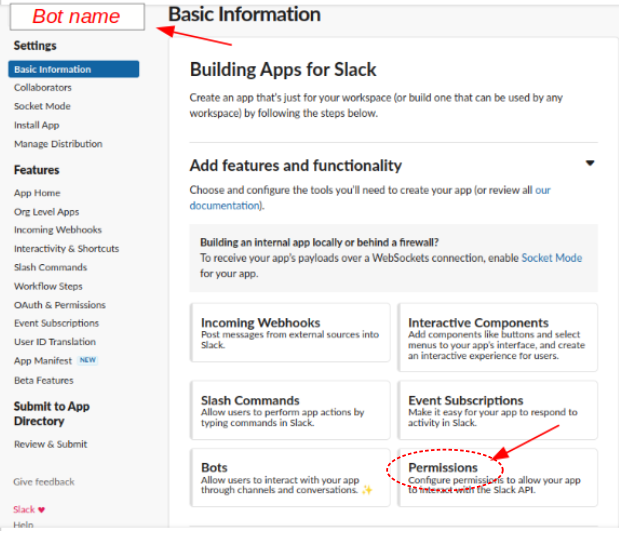The height and width of the screenshot is (538, 619).
Task: Open the Incoming Webhooks feature card
Action: 290,333
